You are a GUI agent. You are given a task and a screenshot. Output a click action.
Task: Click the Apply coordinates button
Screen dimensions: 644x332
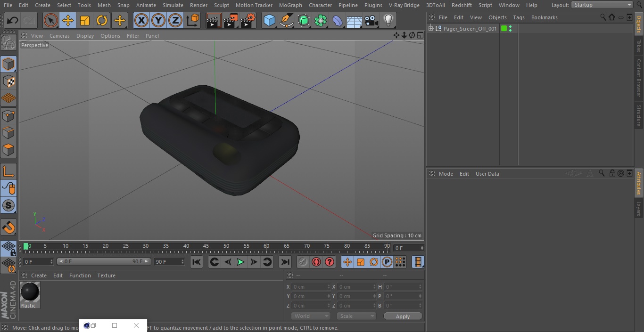tap(403, 316)
